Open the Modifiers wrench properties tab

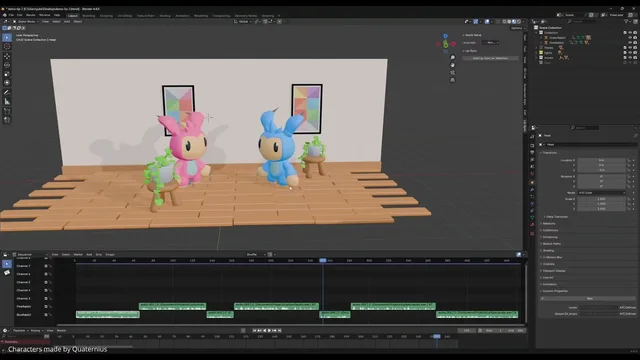pyautogui.click(x=532, y=190)
